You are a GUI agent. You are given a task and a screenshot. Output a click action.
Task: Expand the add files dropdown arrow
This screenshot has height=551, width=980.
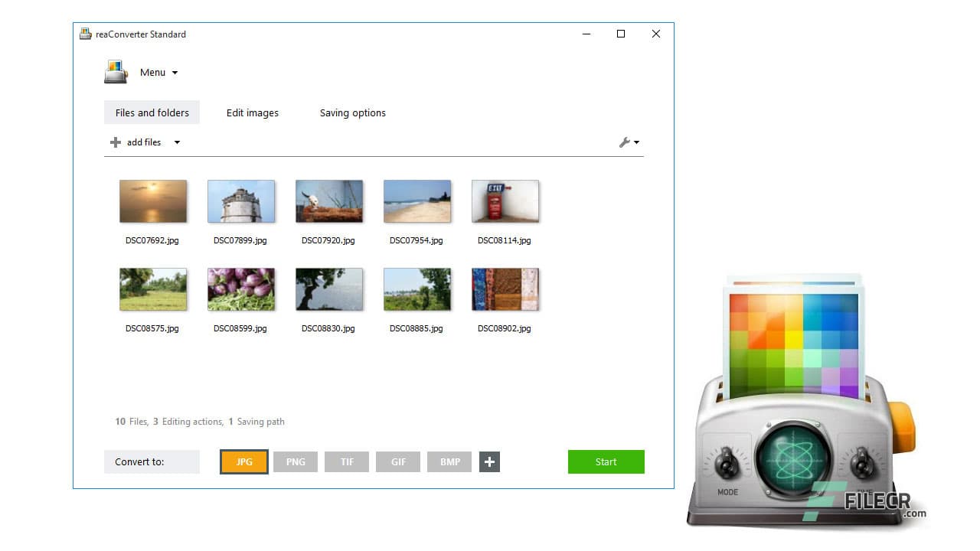point(176,142)
